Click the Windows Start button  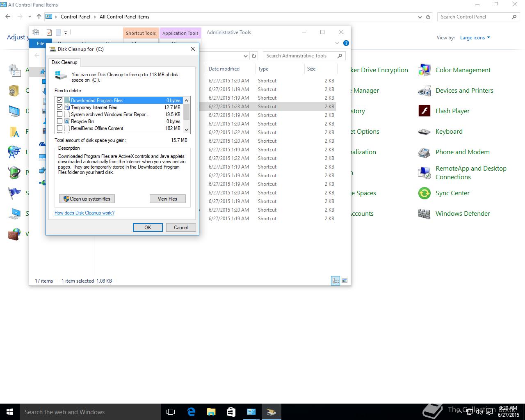[x=10, y=412]
